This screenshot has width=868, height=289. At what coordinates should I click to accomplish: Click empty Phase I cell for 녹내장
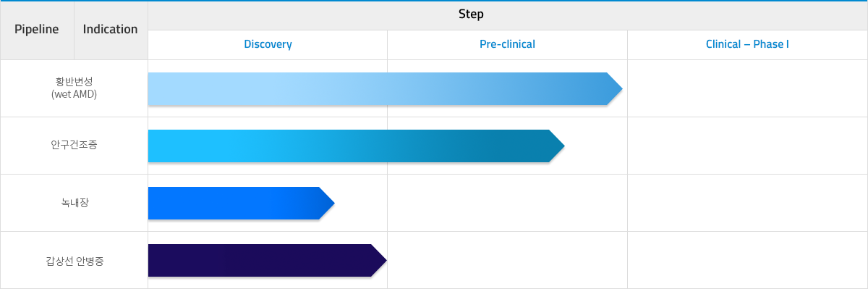[747, 203]
